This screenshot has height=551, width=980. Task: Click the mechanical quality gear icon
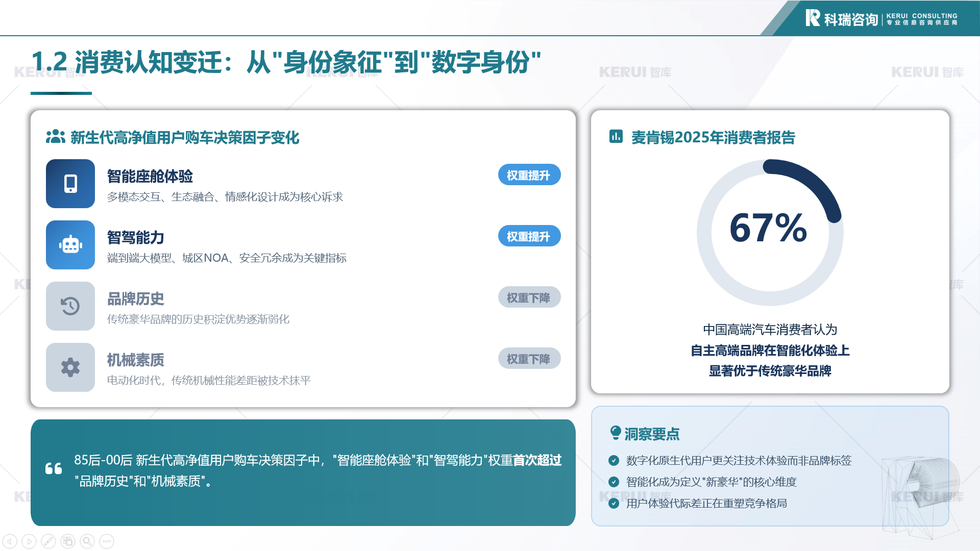[70, 367]
